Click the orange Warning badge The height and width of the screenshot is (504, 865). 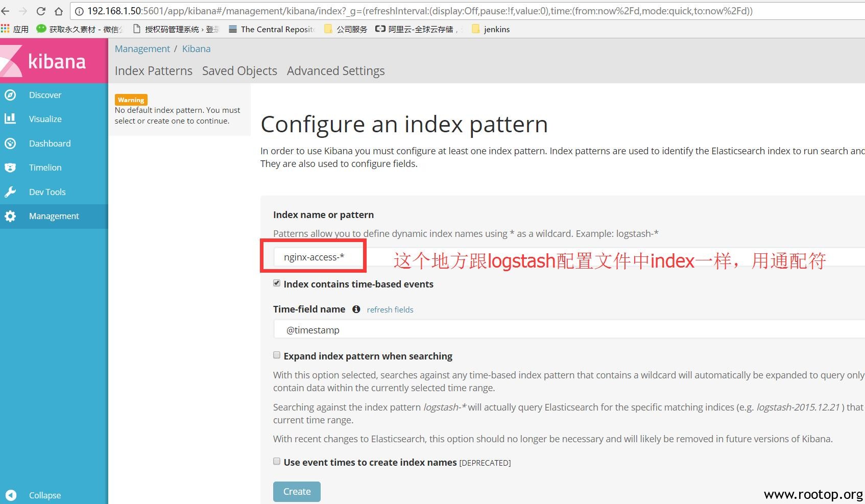click(x=131, y=100)
